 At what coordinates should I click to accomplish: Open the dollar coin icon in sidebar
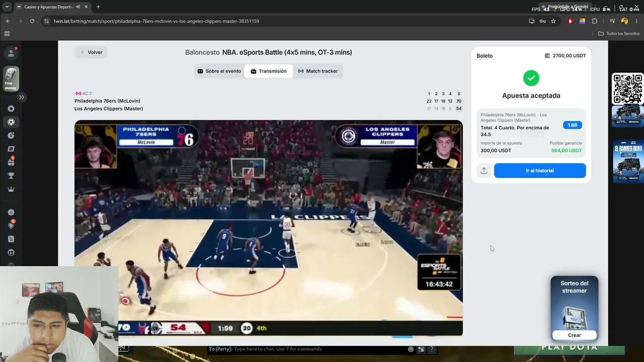[11, 135]
